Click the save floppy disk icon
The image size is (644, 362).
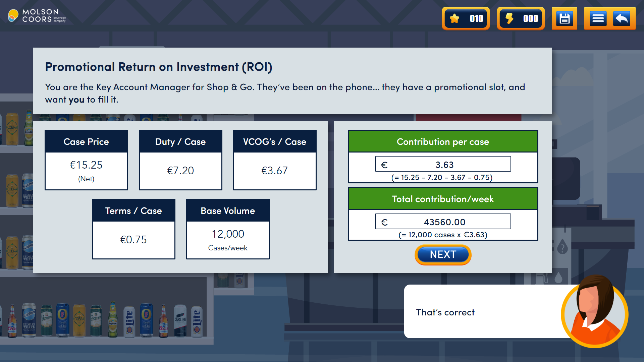(x=565, y=18)
